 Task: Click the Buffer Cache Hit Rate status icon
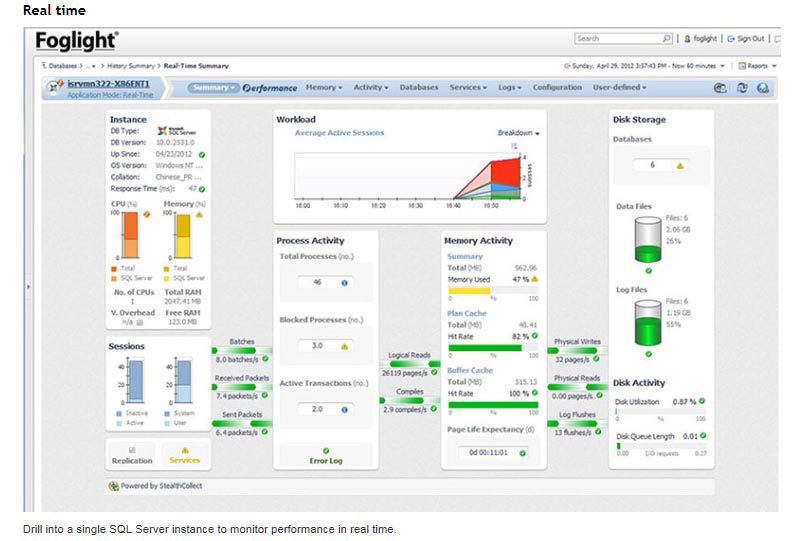coord(534,393)
